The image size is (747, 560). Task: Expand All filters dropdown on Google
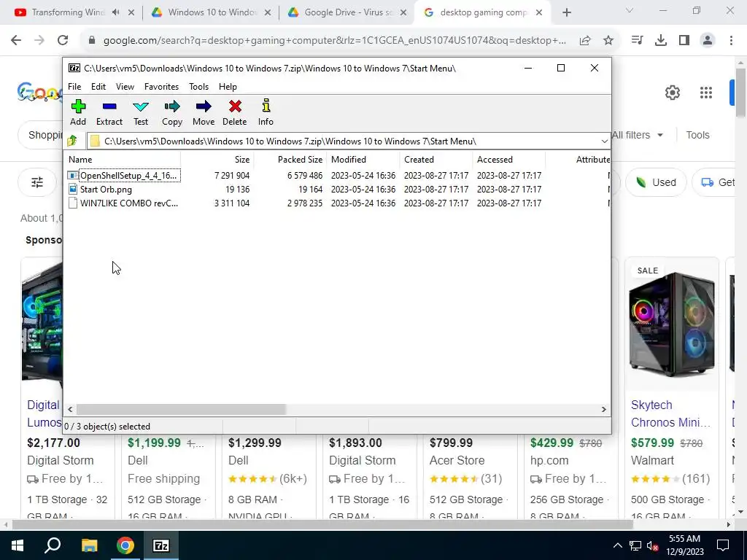[638, 135]
